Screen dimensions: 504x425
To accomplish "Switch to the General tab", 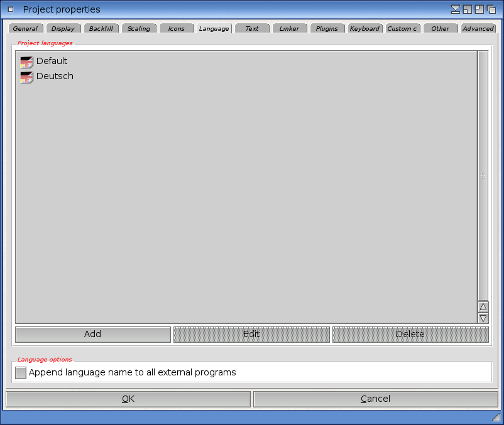I will [x=25, y=28].
